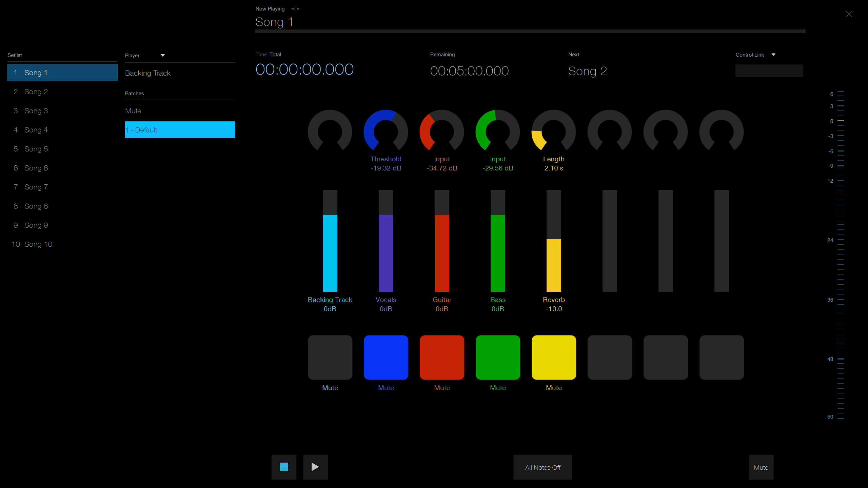Toggle the red Guitar Mute pad

coord(442,357)
